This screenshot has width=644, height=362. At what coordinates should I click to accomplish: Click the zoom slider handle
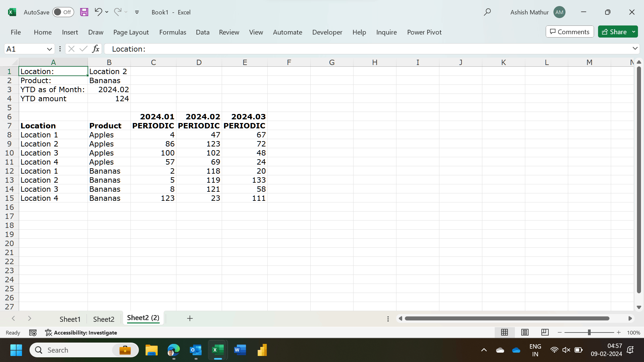[x=589, y=333]
